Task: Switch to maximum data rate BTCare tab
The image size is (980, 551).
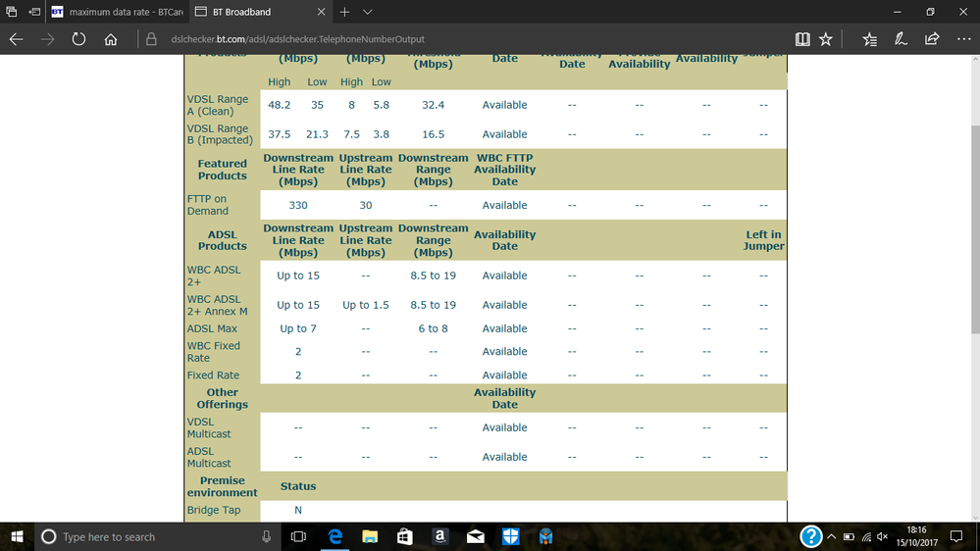Action: click(x=117, y=12)
